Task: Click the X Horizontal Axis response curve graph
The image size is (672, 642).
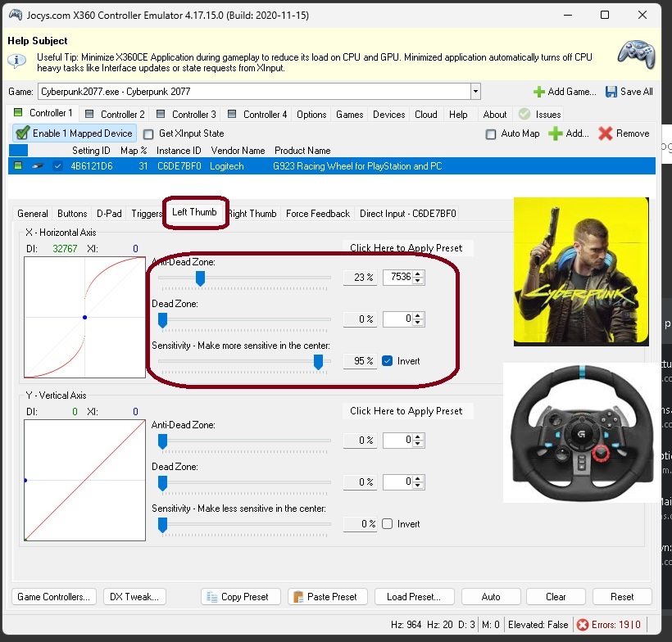Action: pyautogui.click(x=85, y=318)
